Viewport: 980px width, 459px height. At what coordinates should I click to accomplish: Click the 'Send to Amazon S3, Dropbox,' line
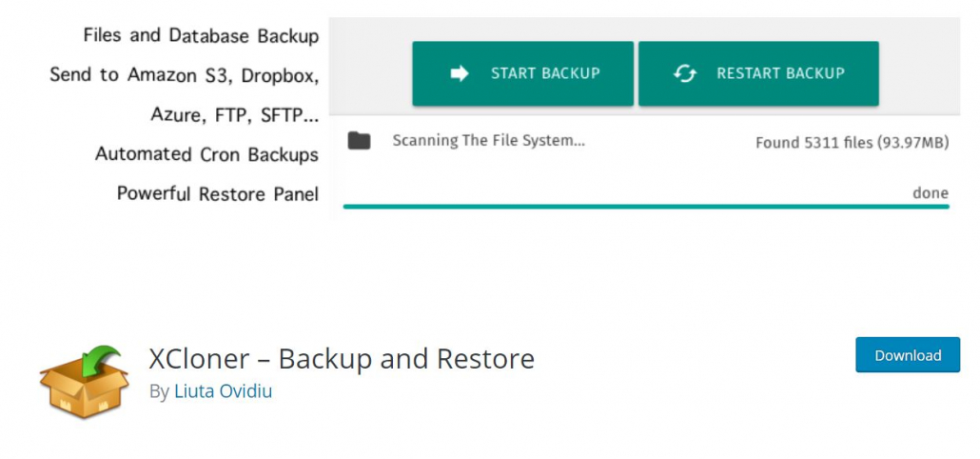point(184,74)
